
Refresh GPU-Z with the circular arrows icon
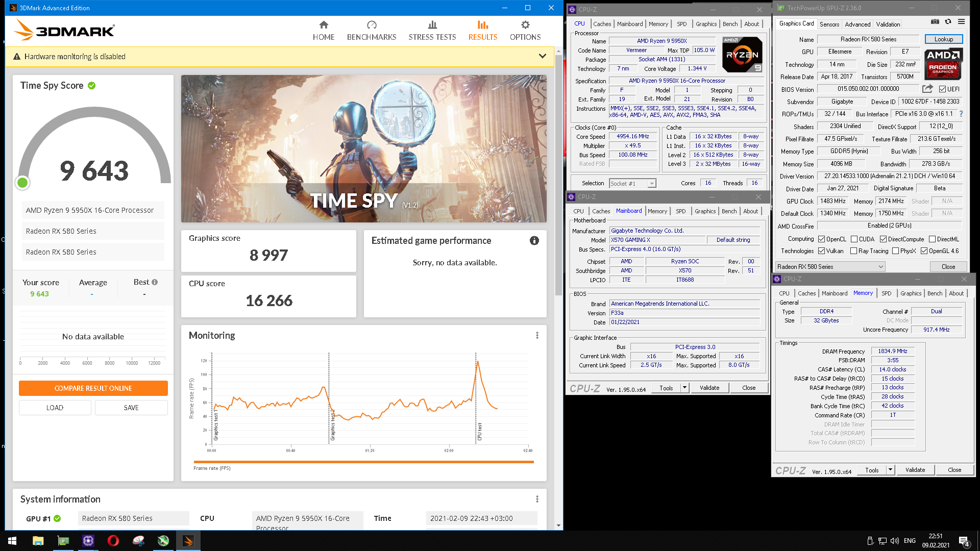coord(948,22)
